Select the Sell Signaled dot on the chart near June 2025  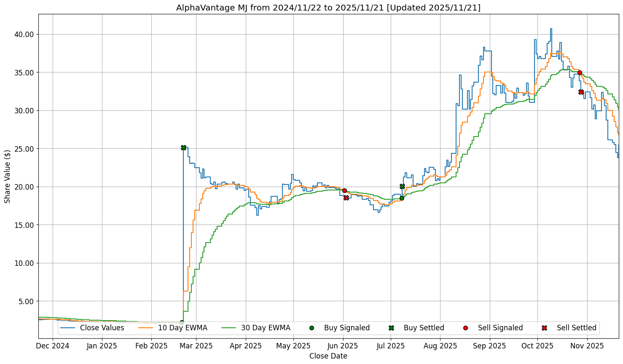click(x=344, y=190)
